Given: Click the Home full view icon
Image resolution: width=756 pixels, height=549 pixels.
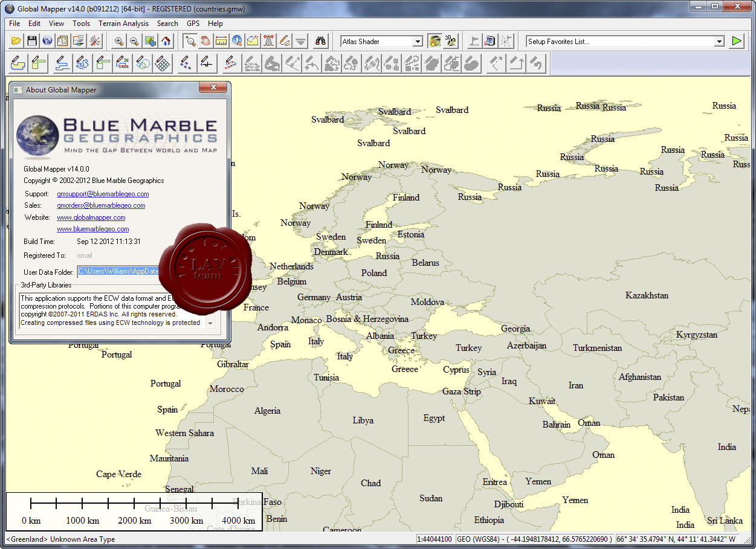Looking at the screenshot, I should [x=166, y=42].
